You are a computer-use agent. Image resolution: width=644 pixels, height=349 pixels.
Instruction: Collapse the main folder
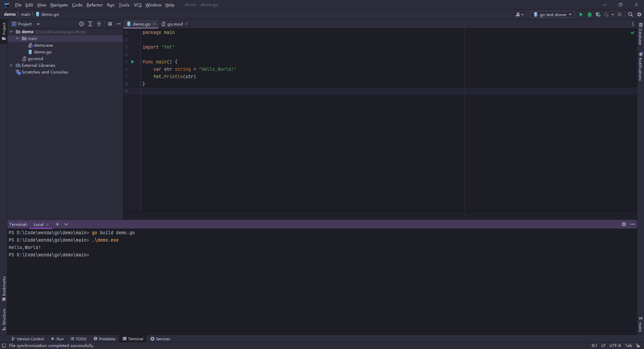pyautogui.click(x=17, y=39)
